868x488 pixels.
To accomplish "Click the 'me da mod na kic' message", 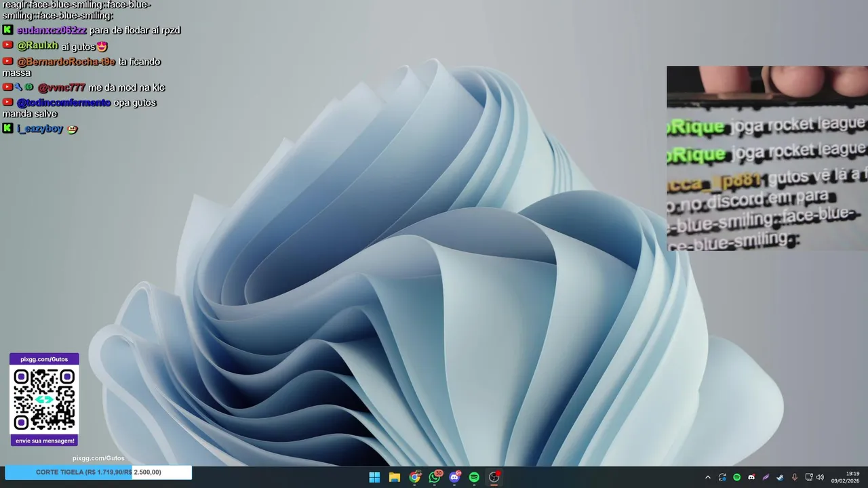I will click(x=127, y=87).
